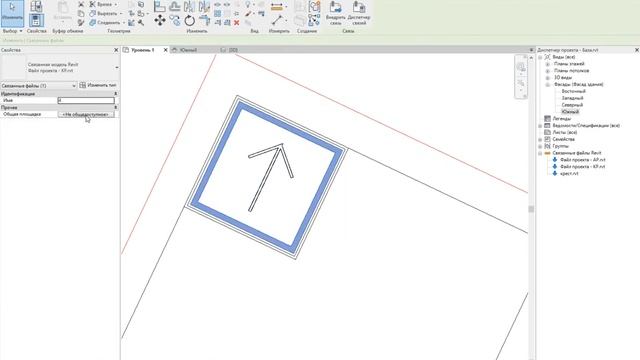Click the vertical scrollbar of the drawing view
Image resolution: width=640 pixels, height=360 pixels.
[531, 209]
